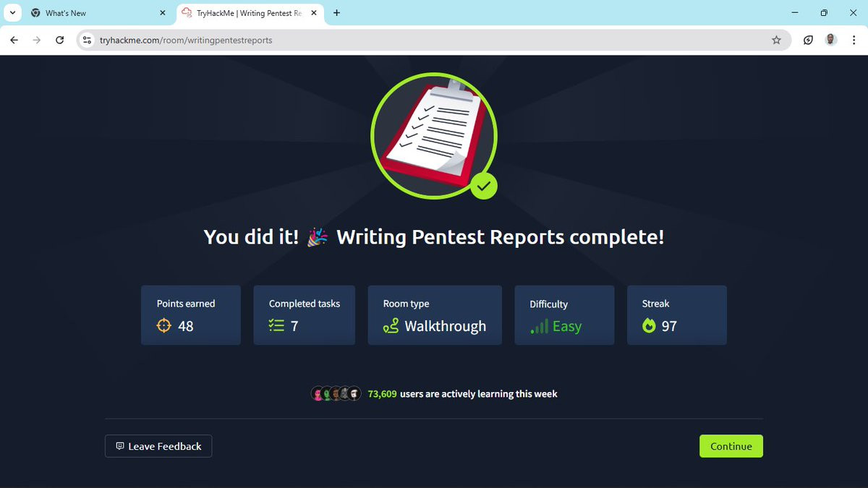Click the 'You did it!' heading
This screenshot has height=488, width=868.
point(251,236)
